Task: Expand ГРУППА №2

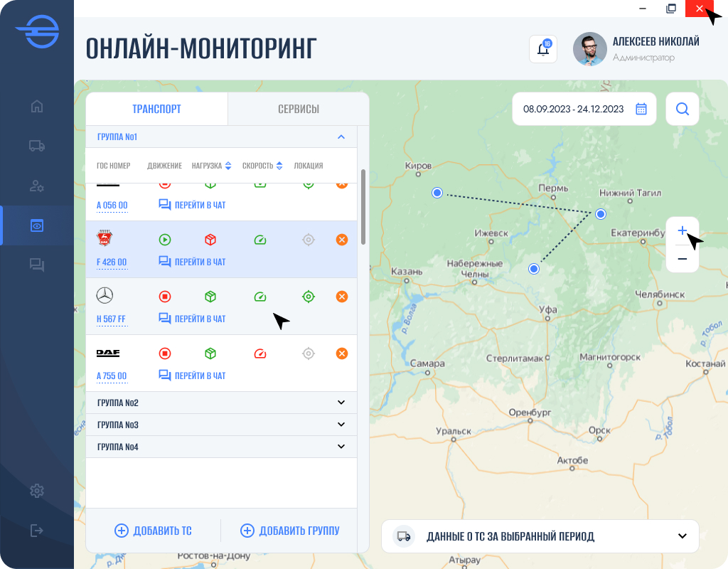Action: (342, 402)
